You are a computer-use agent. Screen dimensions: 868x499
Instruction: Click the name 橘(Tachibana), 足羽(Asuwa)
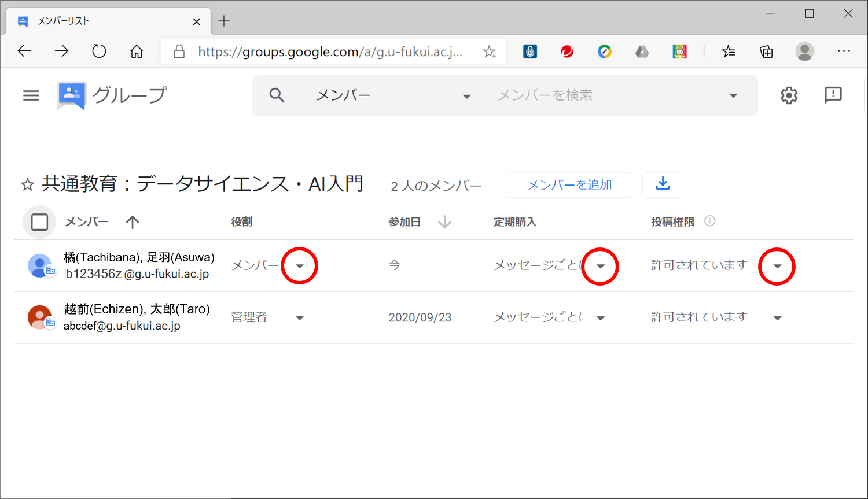click(139, 257)
